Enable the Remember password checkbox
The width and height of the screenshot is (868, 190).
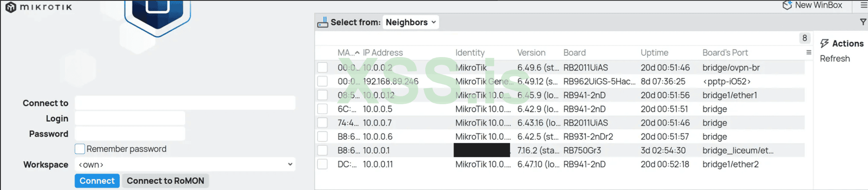[80, 149]
